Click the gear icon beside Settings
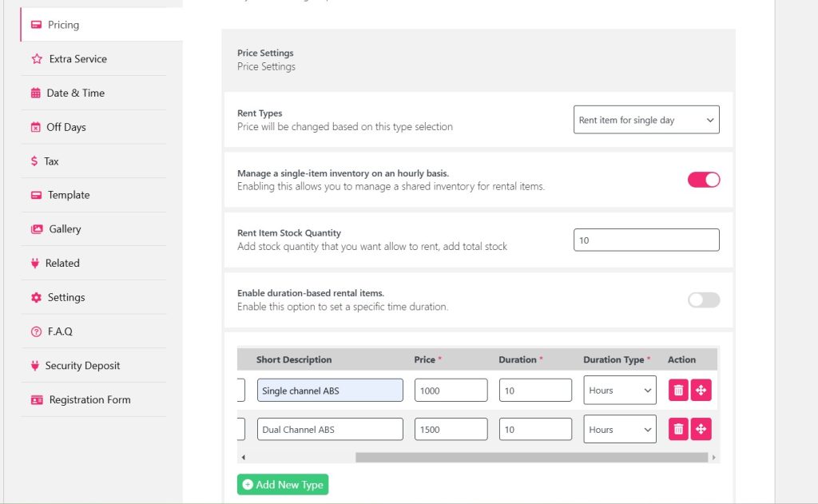The width and height of the screenshot is (818, 504). point(36,297)
